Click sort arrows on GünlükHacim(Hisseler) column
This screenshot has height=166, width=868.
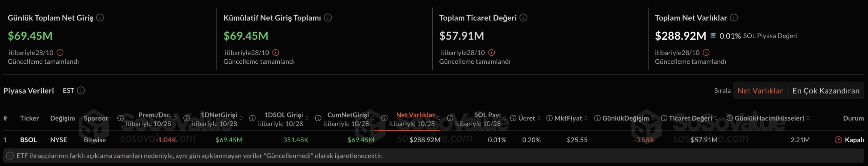(808, 118)
